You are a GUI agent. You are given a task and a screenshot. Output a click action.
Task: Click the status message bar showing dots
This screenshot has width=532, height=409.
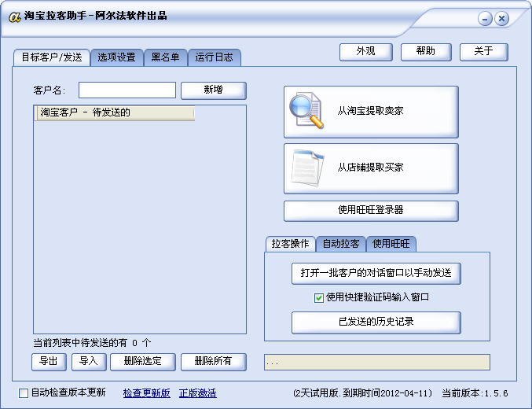tap(377, 362)
